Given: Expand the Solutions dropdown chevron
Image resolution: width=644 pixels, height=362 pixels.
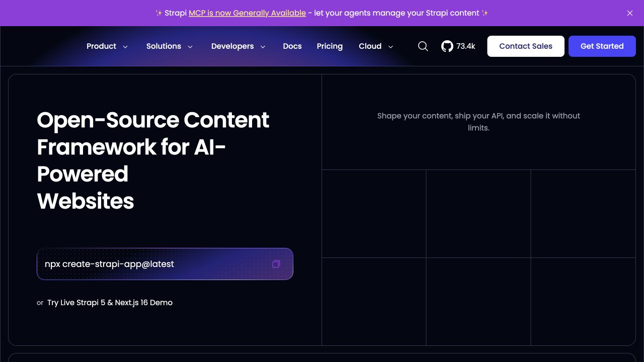Looking at the screenshot, I should coord(190,47).
